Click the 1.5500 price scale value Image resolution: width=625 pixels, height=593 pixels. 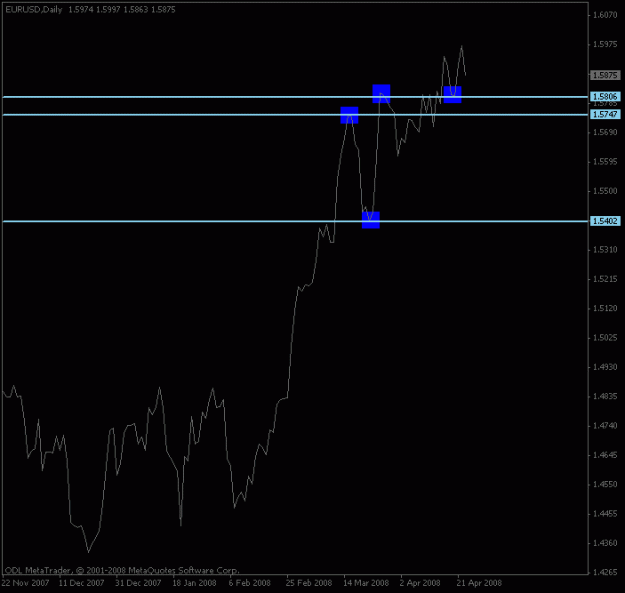tap(605, 191)
